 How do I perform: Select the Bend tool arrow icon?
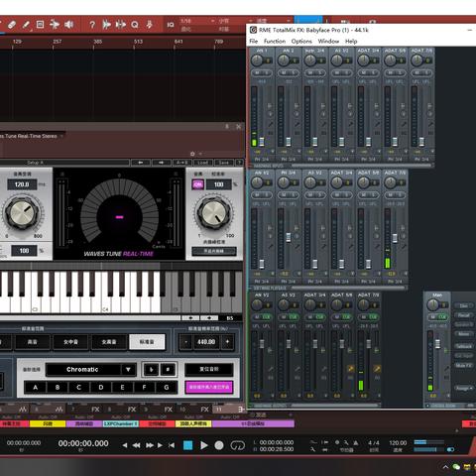(x=55, y=24)
